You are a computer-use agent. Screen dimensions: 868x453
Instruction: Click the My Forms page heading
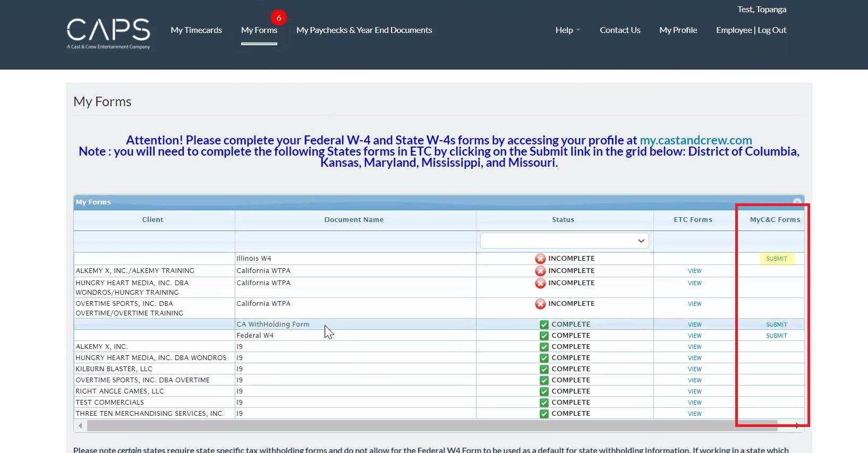tap(103, 101)
